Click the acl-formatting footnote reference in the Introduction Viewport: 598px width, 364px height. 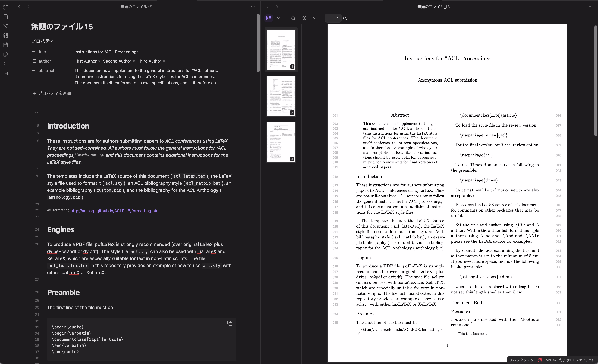tap(90, 154)
